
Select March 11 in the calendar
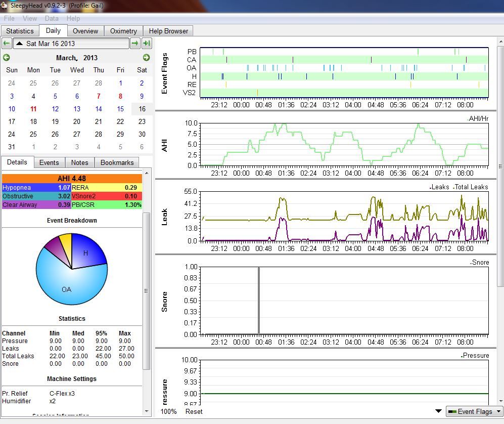coord(33,109)
